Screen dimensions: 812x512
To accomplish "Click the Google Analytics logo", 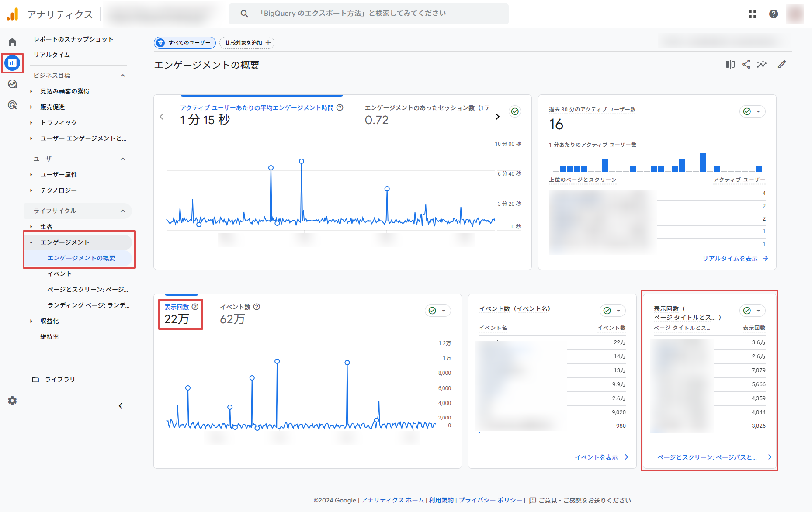I will (x=13, y=14).
